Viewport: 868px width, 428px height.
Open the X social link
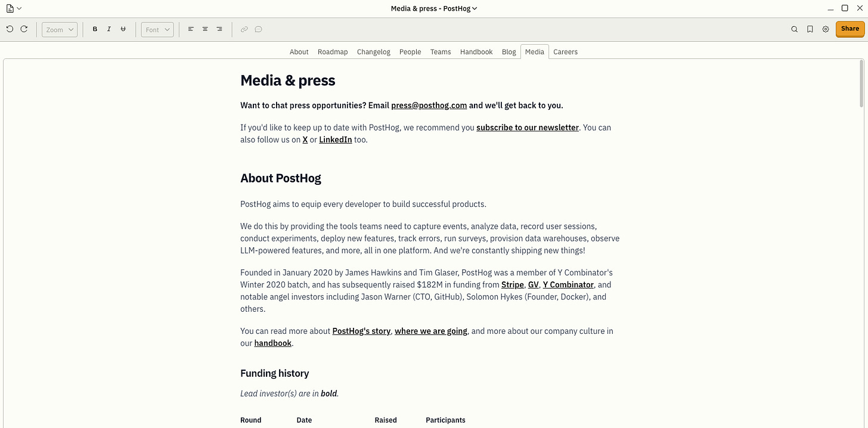tap(305, 140)
